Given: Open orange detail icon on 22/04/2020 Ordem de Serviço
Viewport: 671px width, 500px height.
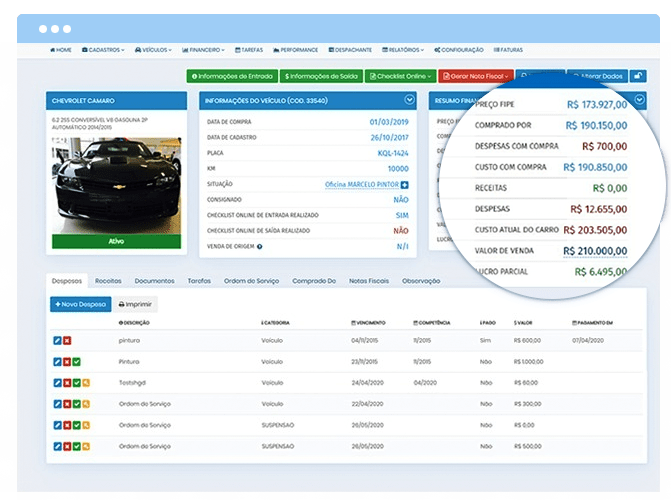Looking at the screenshot, I should 86,404.
